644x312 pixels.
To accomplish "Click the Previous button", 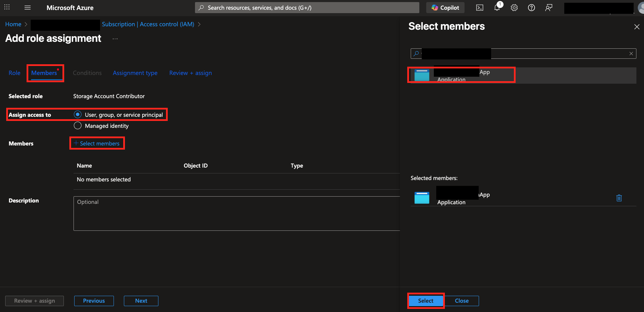I will (x=94, y=301).
